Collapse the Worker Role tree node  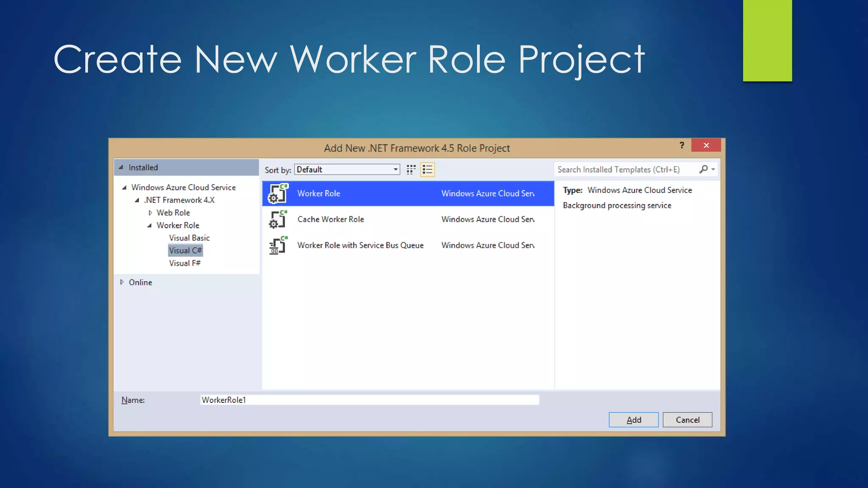150,225
